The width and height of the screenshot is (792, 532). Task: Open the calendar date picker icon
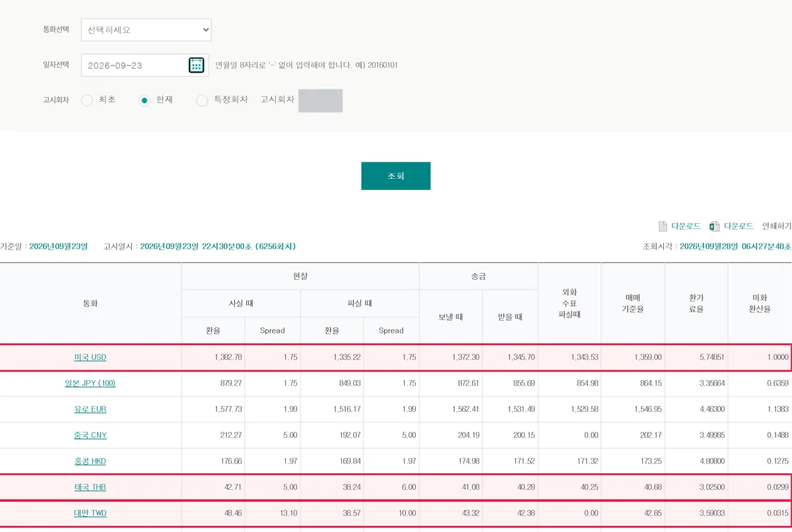[196, 65]
